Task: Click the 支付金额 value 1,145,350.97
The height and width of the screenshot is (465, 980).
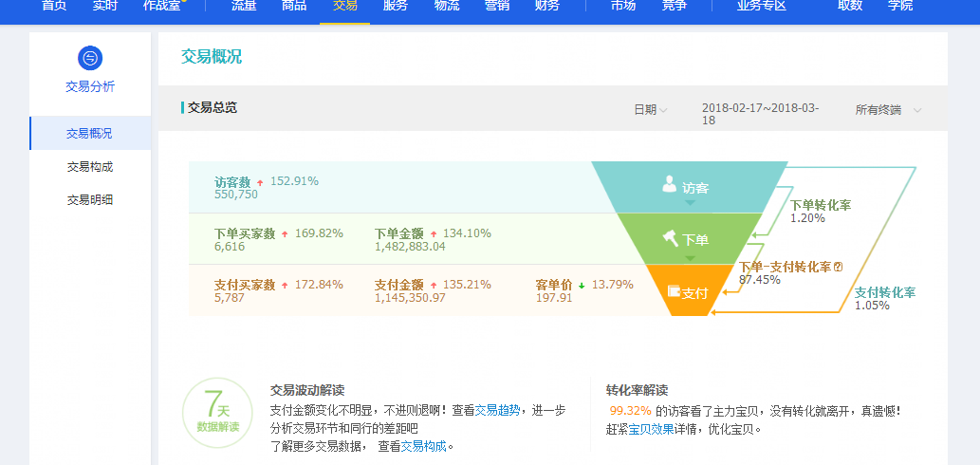Action: click(x=410, y=298)
